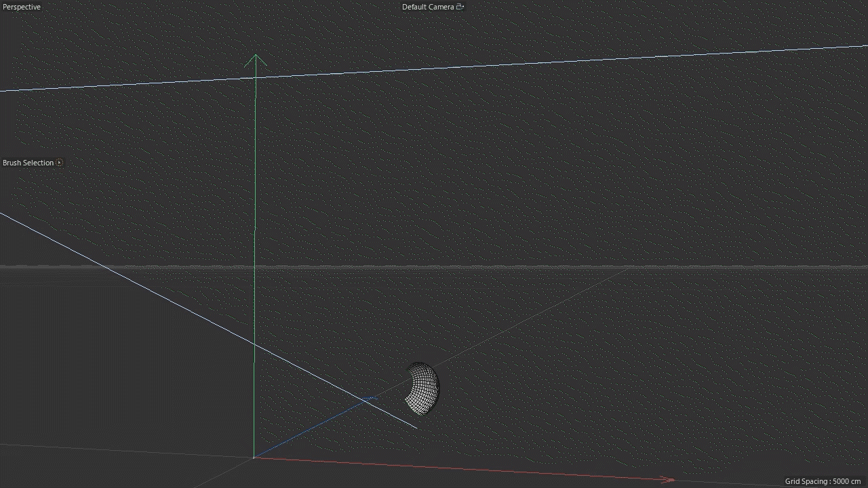Select the wireframe sphere mesh object
Image resolution: width=868 pixels, height=488 pixels.
coord(422,388)
